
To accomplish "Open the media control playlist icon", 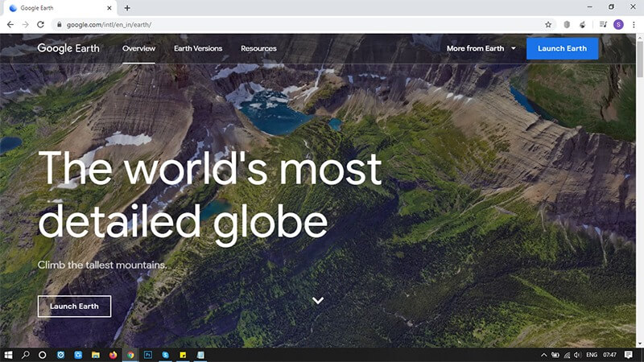I will click(x=603, y=25).
